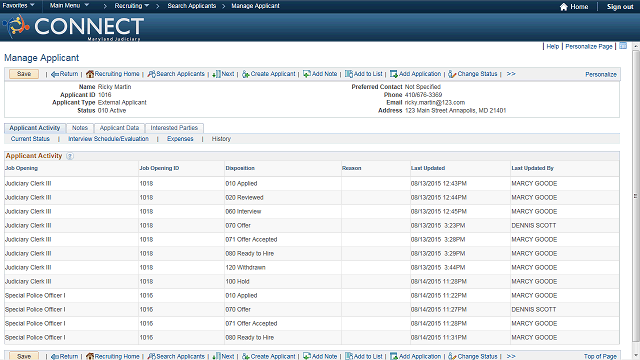Sign out of the application
The width and height of the screenshot is (640, 360).
tap(620, 7)
